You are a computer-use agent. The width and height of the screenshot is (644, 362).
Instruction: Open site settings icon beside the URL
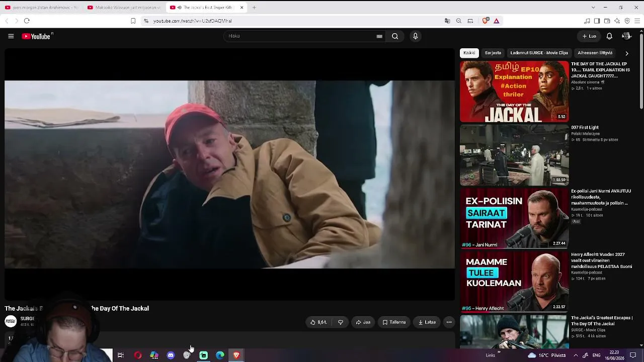(x=146, y=21)
